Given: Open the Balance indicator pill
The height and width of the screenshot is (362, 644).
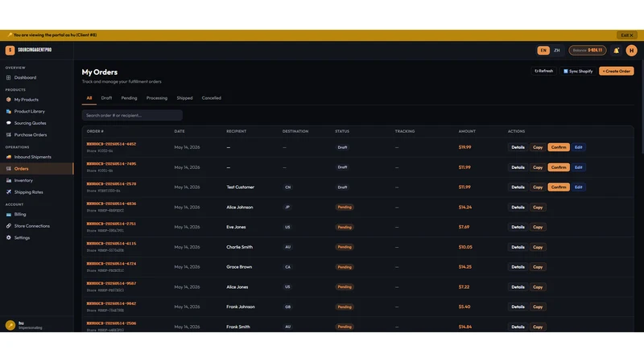Looking at the screenshot, I should (588, 51).
